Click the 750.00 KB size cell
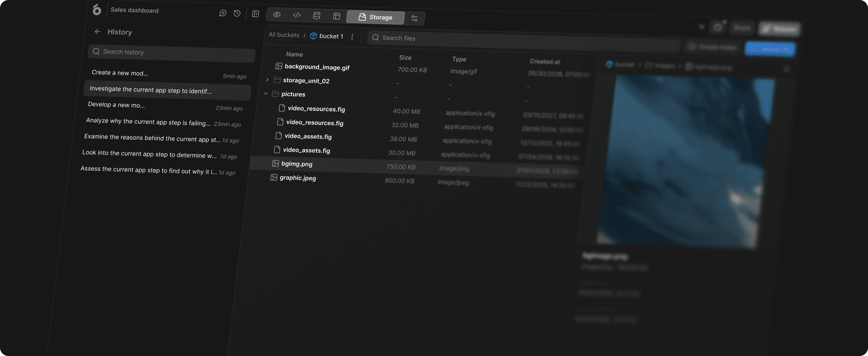The image size is (868, 356). [401, 167]
